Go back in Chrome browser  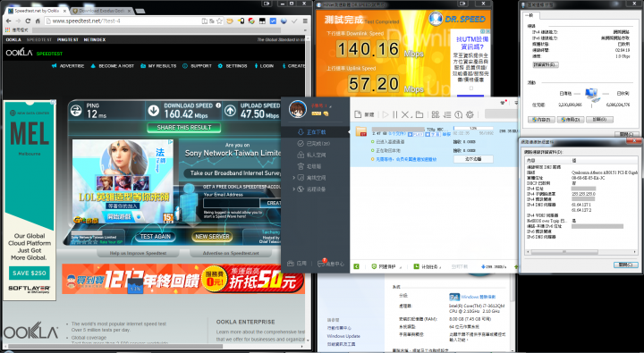click(8, 21)
